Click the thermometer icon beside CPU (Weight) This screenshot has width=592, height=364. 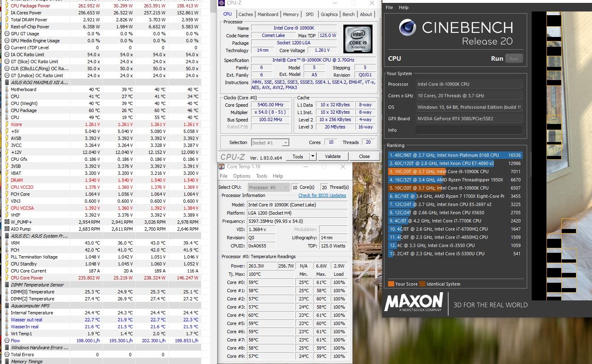click(x=7, y=103)
